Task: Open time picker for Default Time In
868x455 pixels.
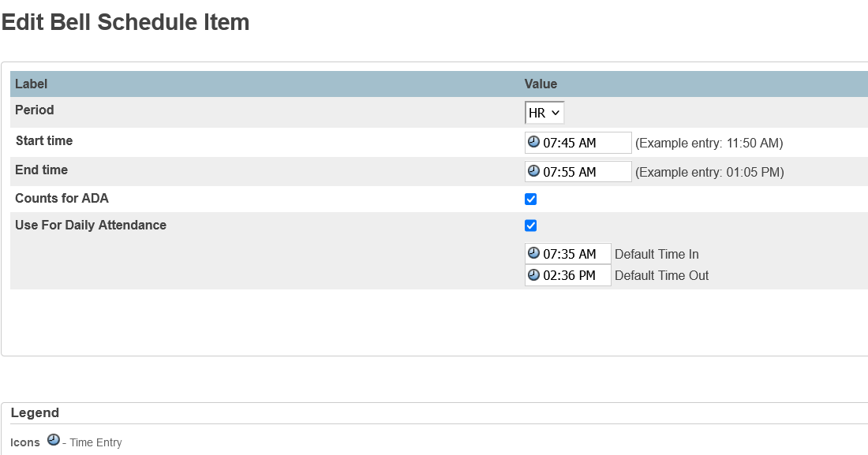Action: coord(534,253)
